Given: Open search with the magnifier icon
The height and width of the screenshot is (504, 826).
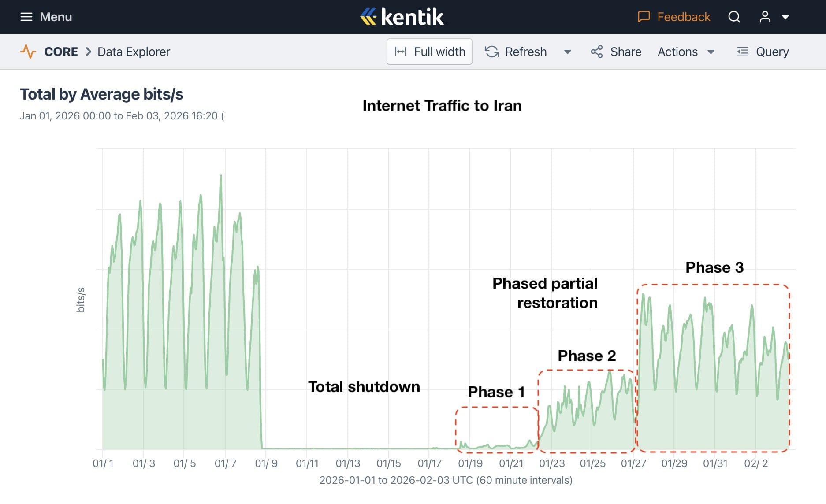Looking at the screenshot, I should pos(734,17).
